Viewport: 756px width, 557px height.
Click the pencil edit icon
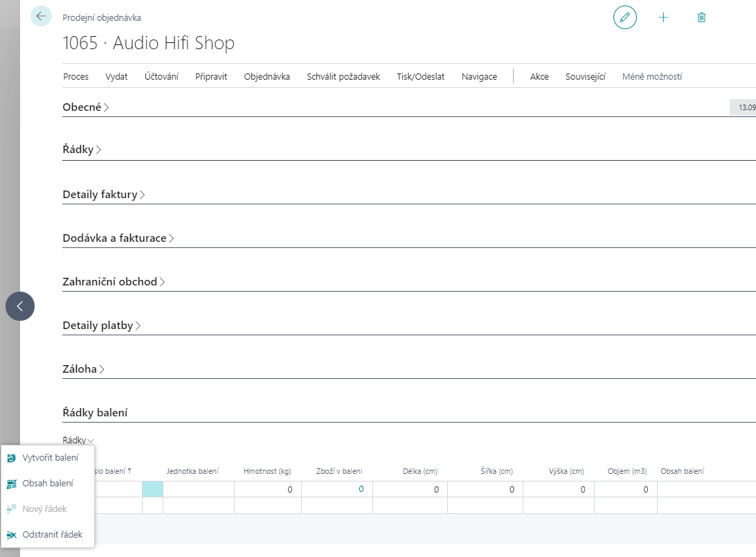(624, 17)
